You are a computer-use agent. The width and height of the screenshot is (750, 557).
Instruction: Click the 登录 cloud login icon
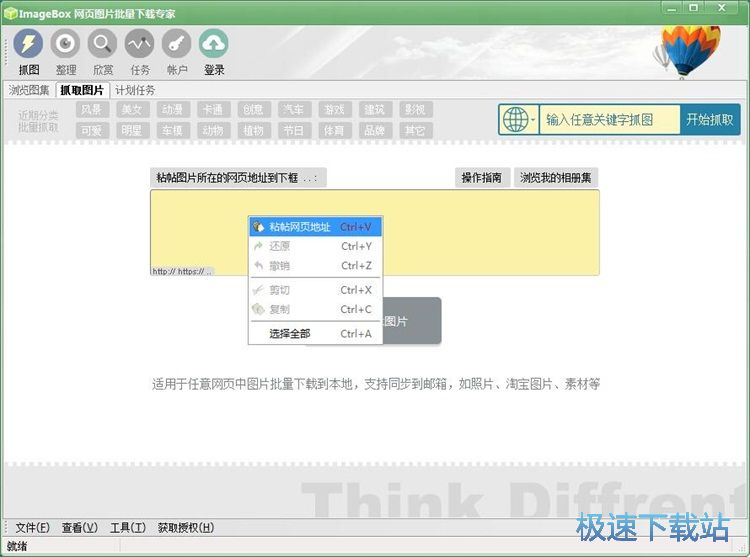213,44
